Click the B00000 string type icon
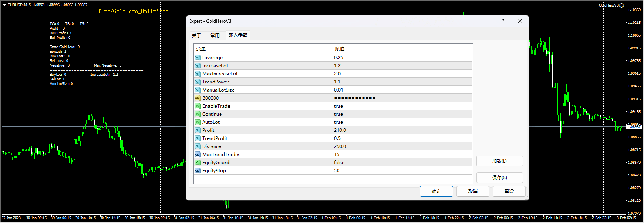 (x=197, y=98)
